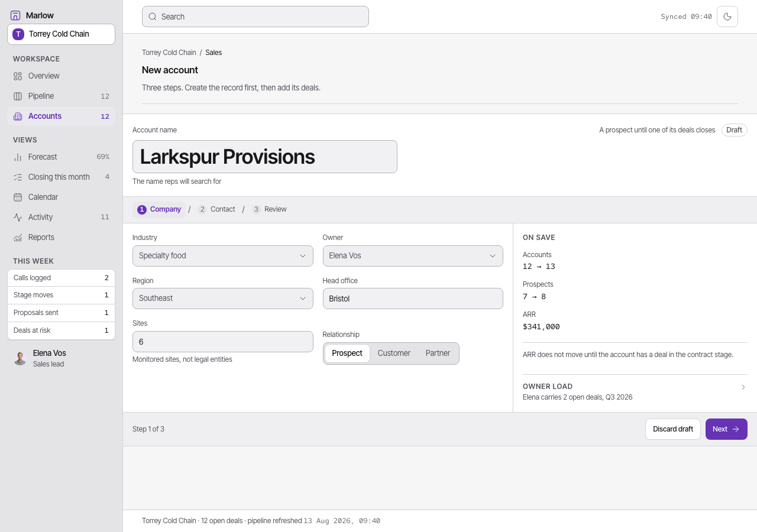This screenshot has height=532, width=757.
Task: Click the Closing this month checklist icon
Action: (x=18, y=177)
